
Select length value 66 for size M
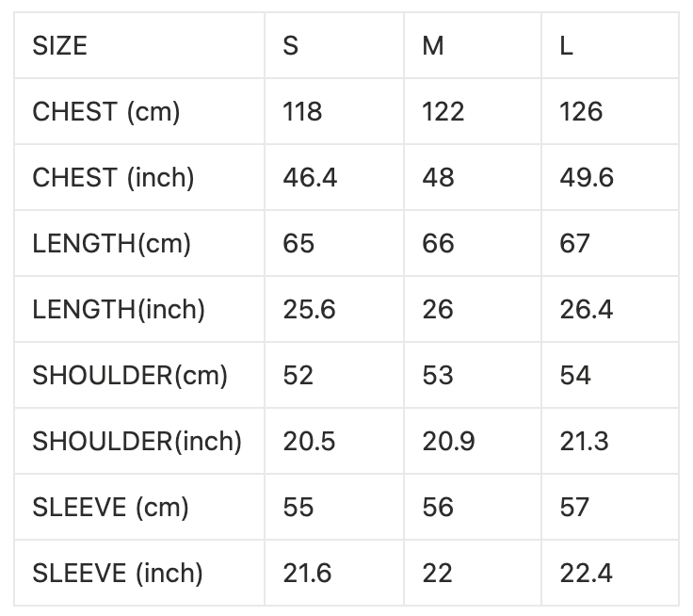point(438,243)
